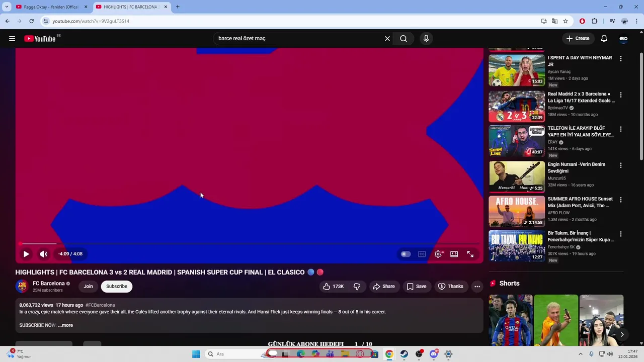Join the FC Barcelona channel
644x362 pixels.
coord(88,287)
